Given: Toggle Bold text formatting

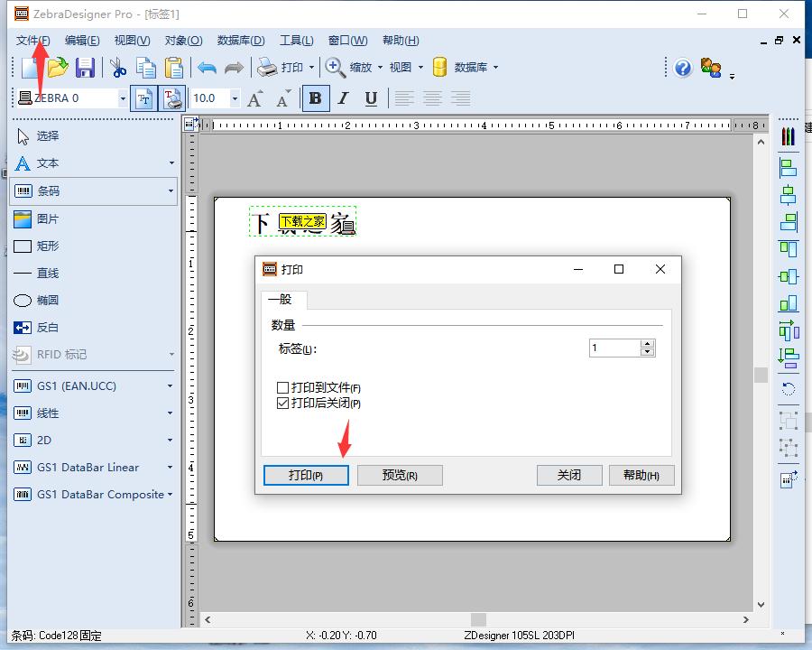Looking at the screenshot, I should pos(315,98).
